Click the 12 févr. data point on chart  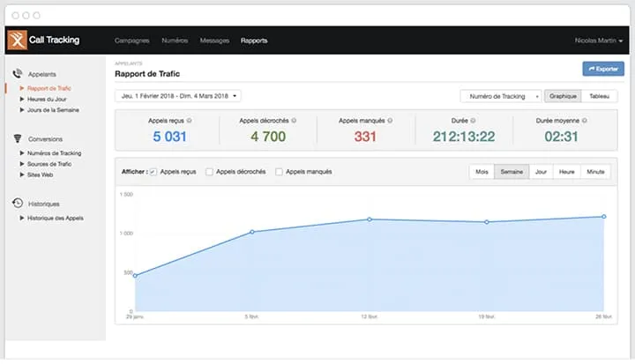coord(370,219)
